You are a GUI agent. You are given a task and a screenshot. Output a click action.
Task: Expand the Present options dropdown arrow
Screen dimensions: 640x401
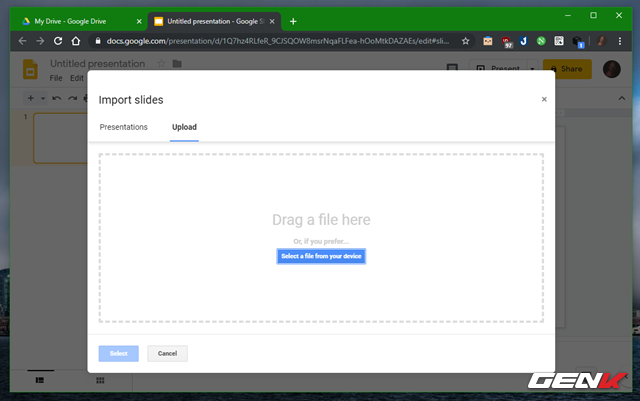pos(532,69)
